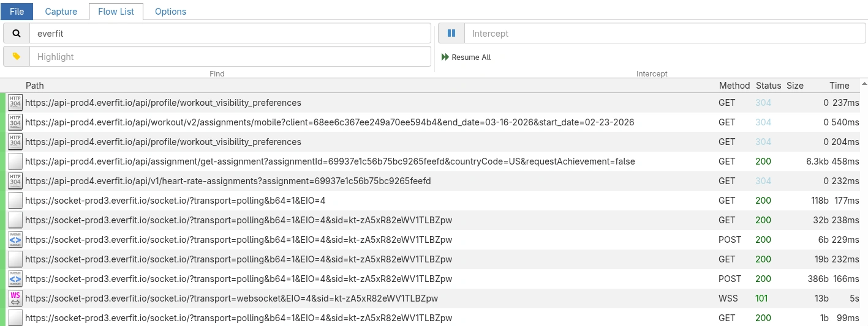
Task: Click the WS websocket flow icon
Action: pos(15,298)
